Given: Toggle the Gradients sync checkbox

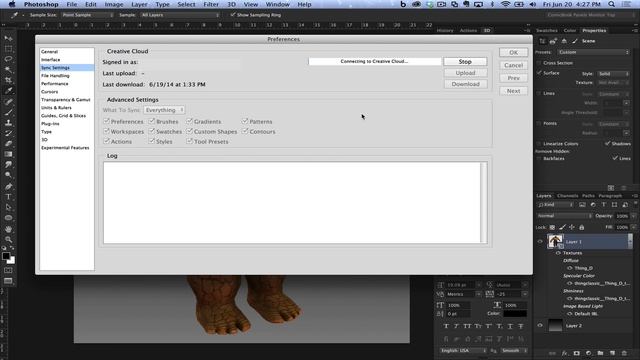Looking at the screenshot, I should pyautogui.click(x=189, y=121).
